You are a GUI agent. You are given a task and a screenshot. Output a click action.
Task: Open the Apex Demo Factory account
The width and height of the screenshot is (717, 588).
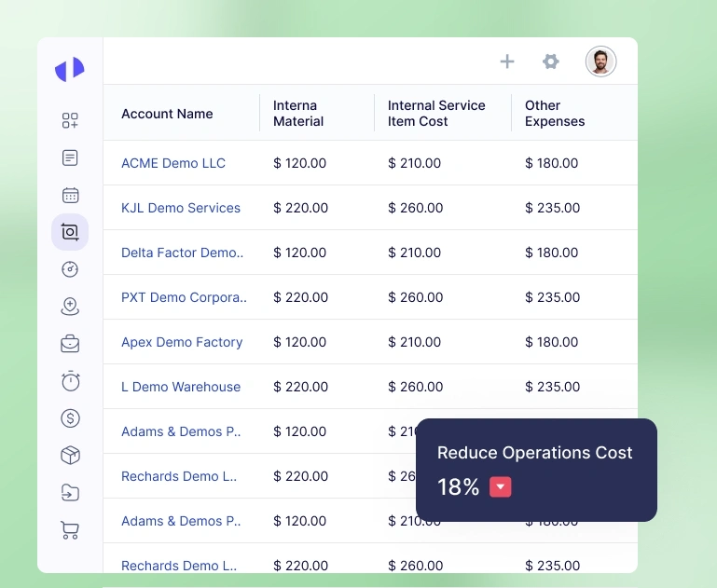[x=182, y=342]
